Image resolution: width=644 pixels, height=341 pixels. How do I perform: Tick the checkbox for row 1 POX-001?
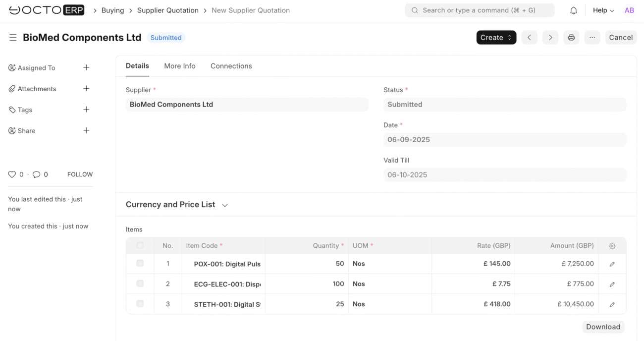(x=140, y=263)
